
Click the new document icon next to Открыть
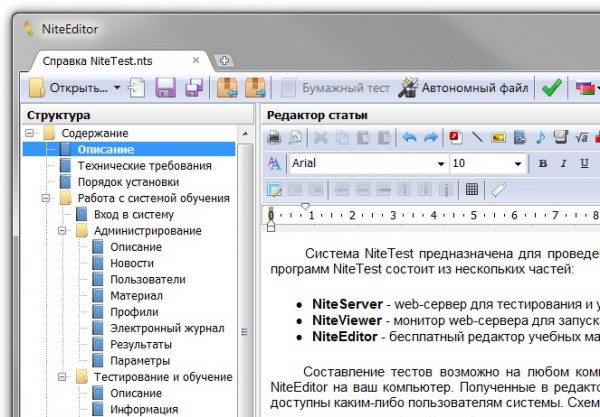tap(137, 88)
